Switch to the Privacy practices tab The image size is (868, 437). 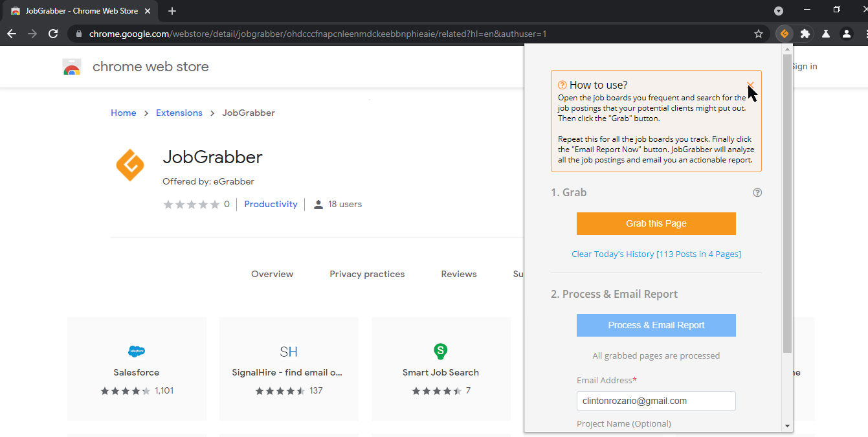[367, 274]
